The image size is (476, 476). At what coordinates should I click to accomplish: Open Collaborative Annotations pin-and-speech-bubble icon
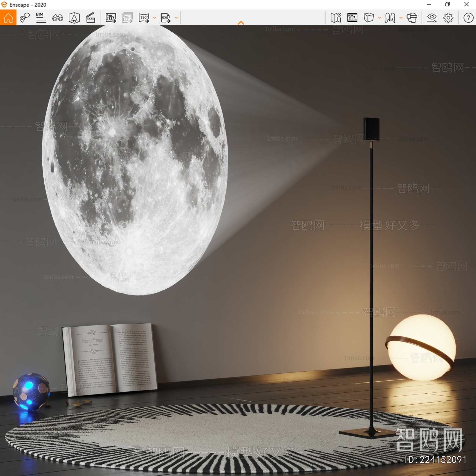point(25,18)
